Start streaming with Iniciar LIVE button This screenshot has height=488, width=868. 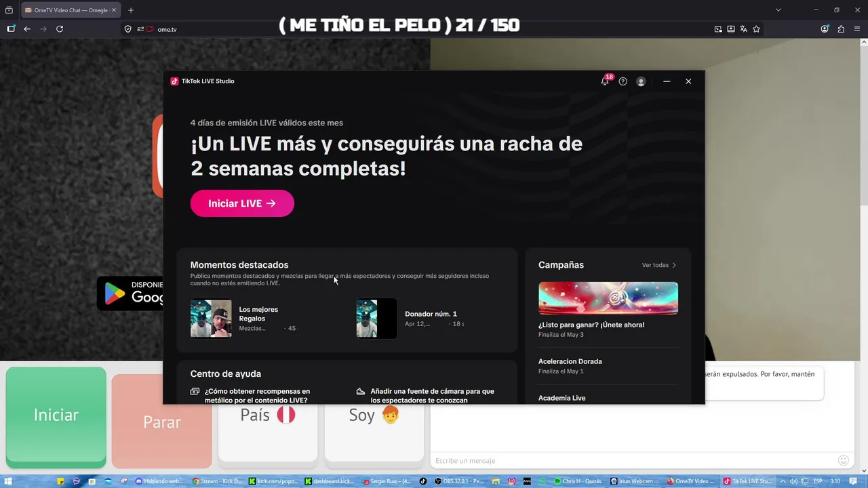click(x=242, y=203)
